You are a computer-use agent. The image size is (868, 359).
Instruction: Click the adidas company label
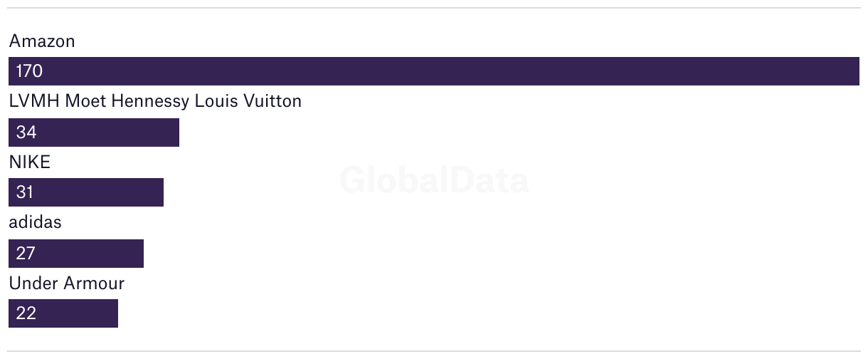point(36,222)
